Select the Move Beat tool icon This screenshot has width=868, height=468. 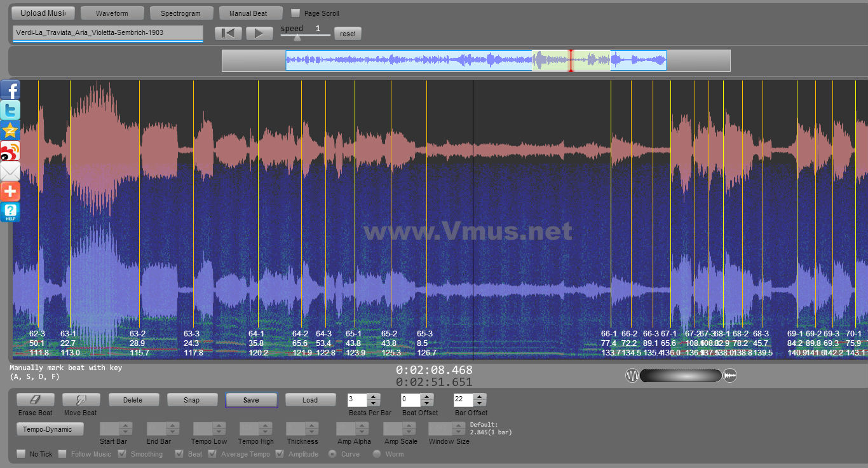pos(81,400)
